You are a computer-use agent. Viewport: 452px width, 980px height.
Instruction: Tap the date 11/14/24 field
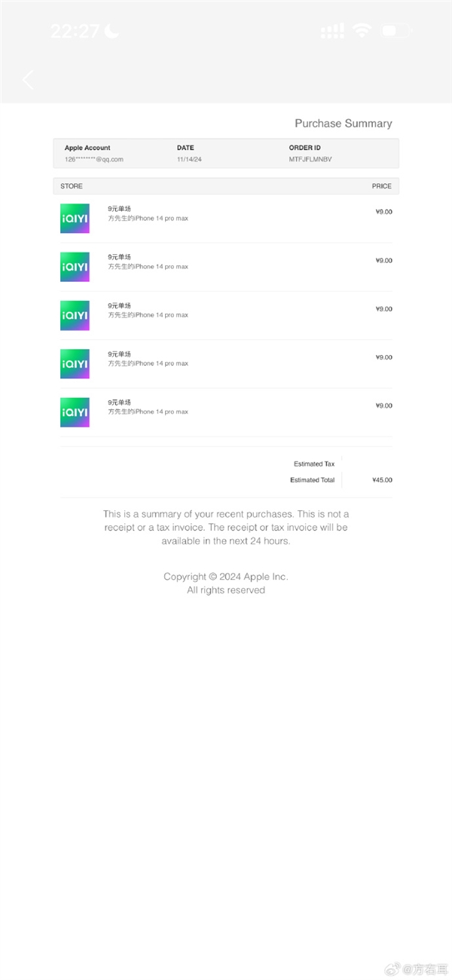(189, 159)
